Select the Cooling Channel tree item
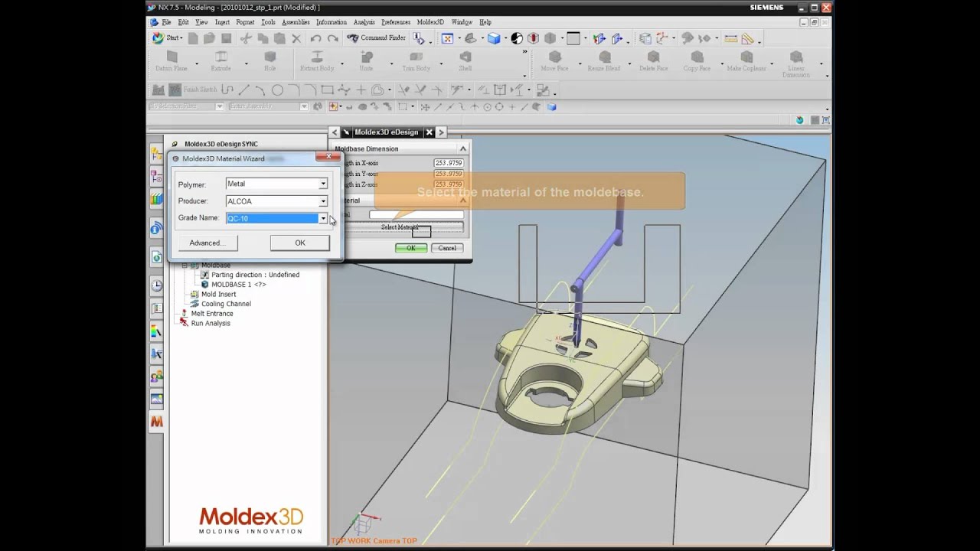 (x=226, y=304)
